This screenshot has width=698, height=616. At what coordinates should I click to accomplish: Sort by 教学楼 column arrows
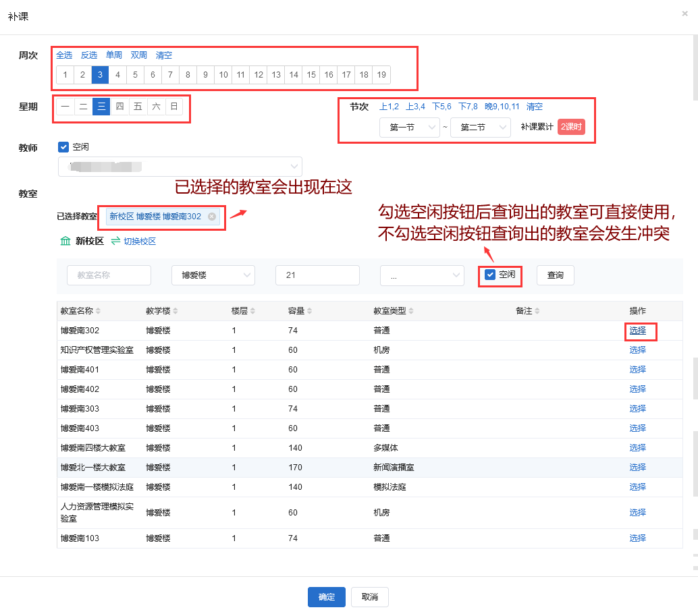[x=176, y=311]
